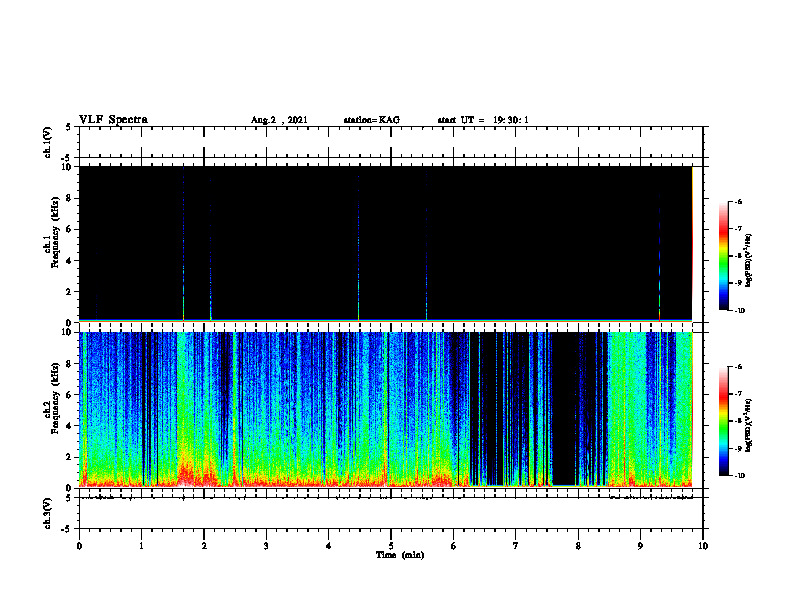
Task: Click the ch.1 spectrogram color bar
Action: [723, 256]
